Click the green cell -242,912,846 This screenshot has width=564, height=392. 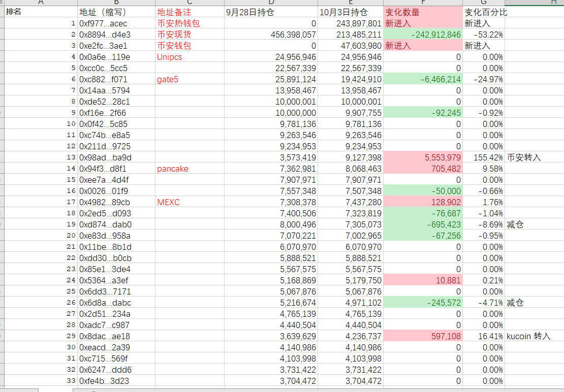click(x=423, y=35)
